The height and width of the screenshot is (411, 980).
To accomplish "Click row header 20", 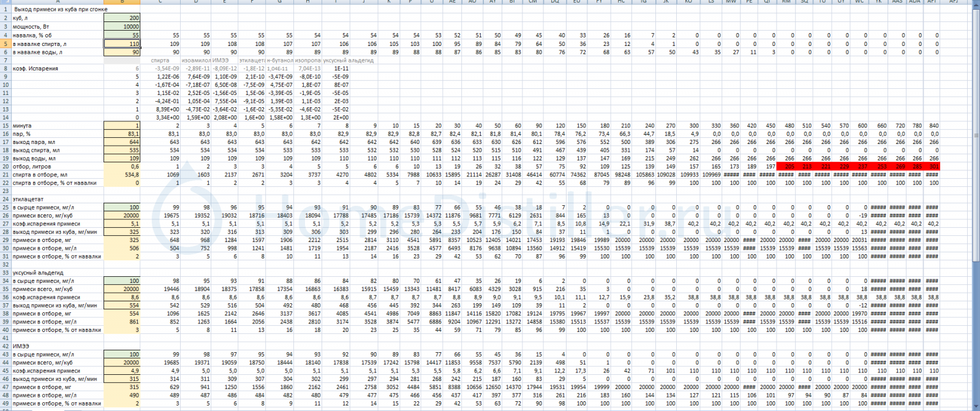I will pyautogui.click(x=6, y=167).
